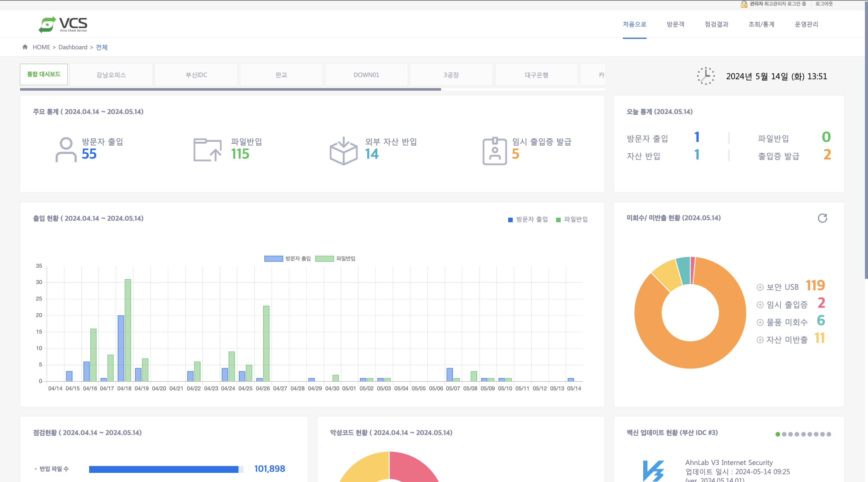Select the second carousel dot in 백신 업데이트
Image resolution: width=868 pixels, height=482 pixels.
click(784, 434)
